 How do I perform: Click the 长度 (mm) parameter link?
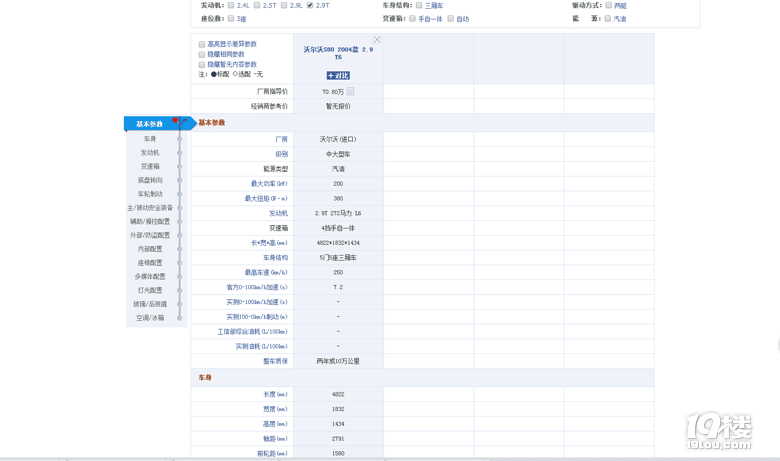pyautogui.click(x=276, y=394)
